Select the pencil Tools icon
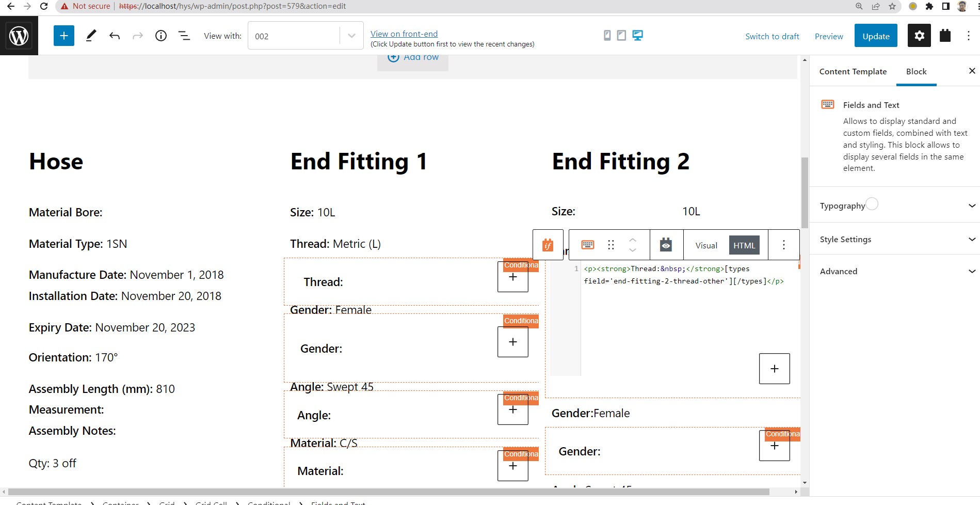The image size is (980, 505). point(91,36)
